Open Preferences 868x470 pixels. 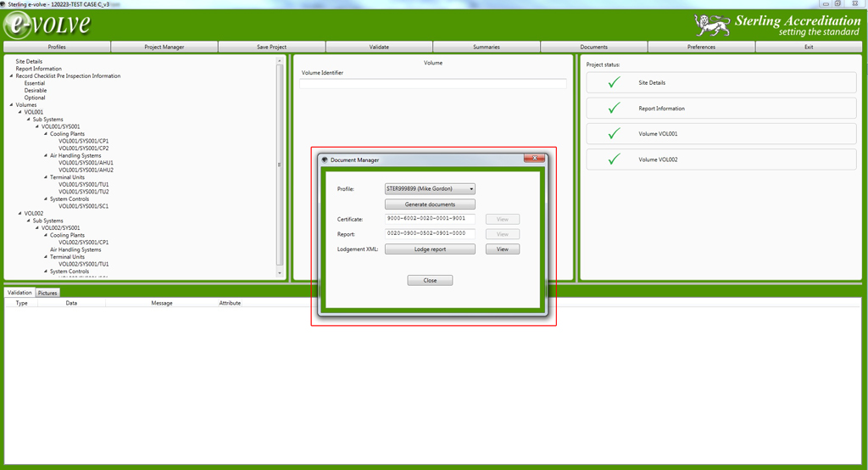point(701,48)
